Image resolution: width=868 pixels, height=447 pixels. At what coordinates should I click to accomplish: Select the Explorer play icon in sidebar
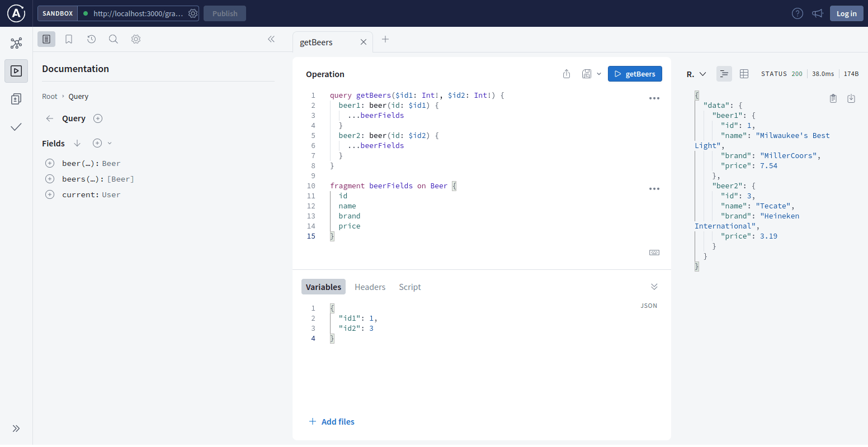click(16, 71)
